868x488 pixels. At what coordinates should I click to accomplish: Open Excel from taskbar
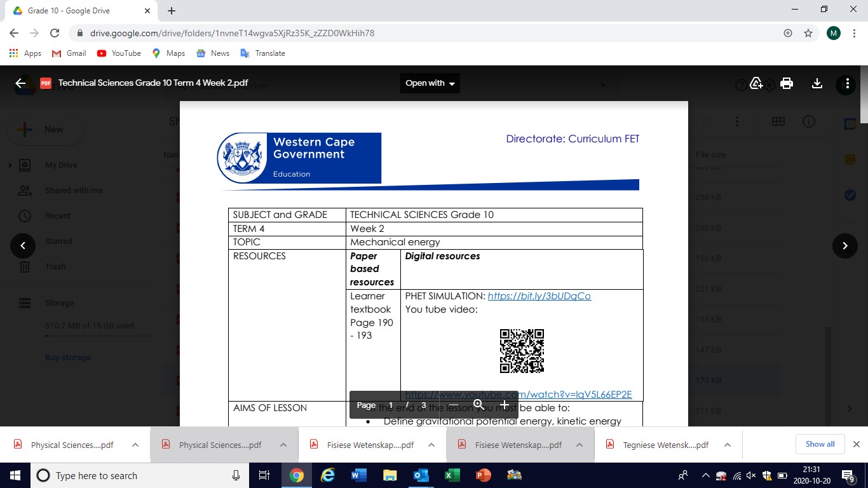point(452,475)
